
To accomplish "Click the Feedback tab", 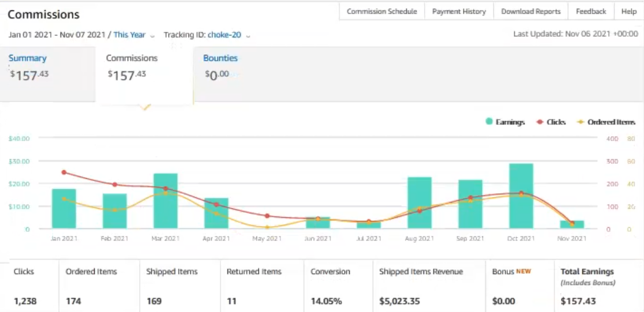I will tap(591, 12).
